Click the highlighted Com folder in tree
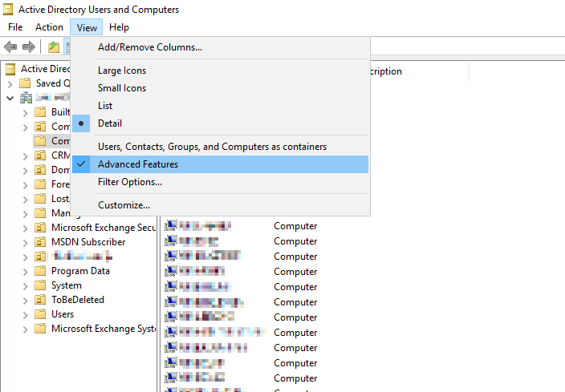The height and width of the screenshot is (392, 565). click(x=51, y=141)
